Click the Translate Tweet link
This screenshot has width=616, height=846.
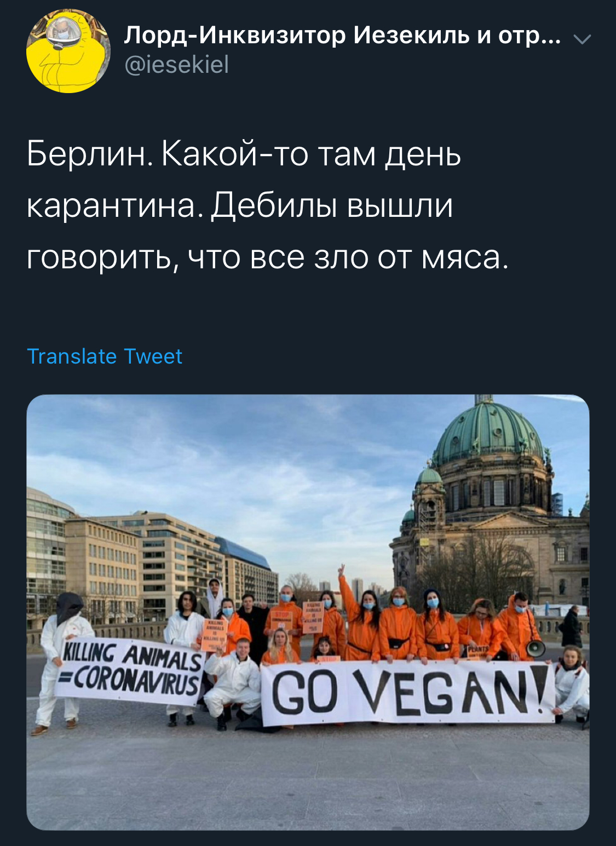pos(105,356)
